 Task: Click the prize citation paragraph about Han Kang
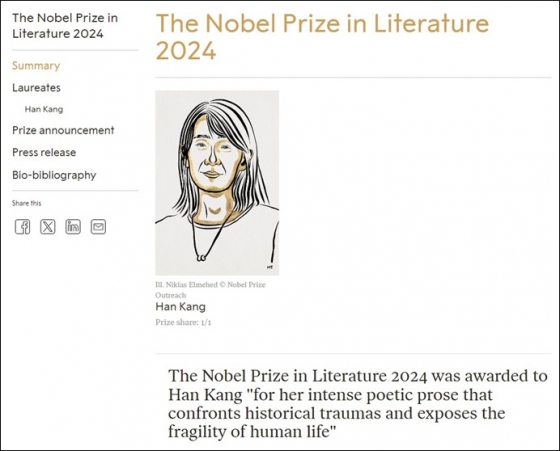[x=358, y=404]
